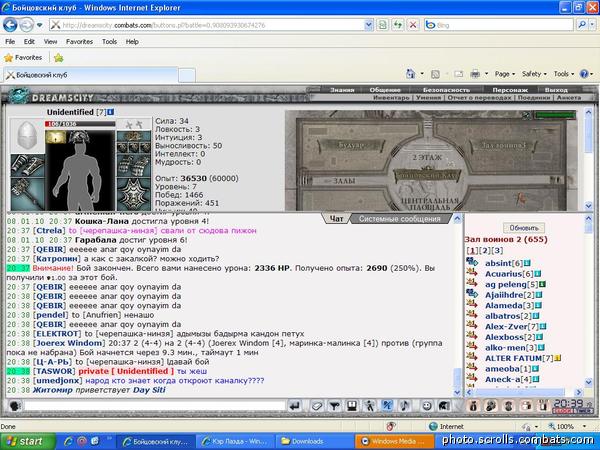Open the Знания game menu

pyautogui.click(x=342, y=90)
